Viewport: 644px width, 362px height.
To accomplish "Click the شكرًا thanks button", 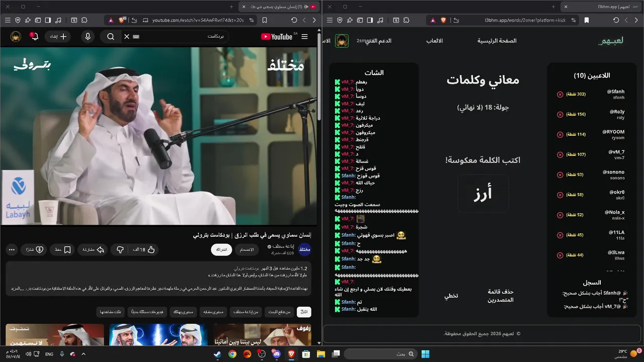I will click(x=34, y=249).
